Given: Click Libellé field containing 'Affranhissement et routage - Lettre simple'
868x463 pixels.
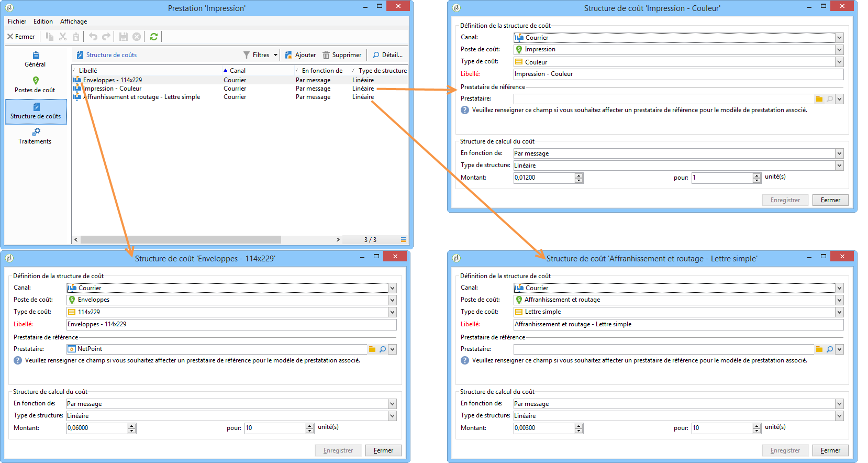Looking at the screenshot, I should coord(678,325).
